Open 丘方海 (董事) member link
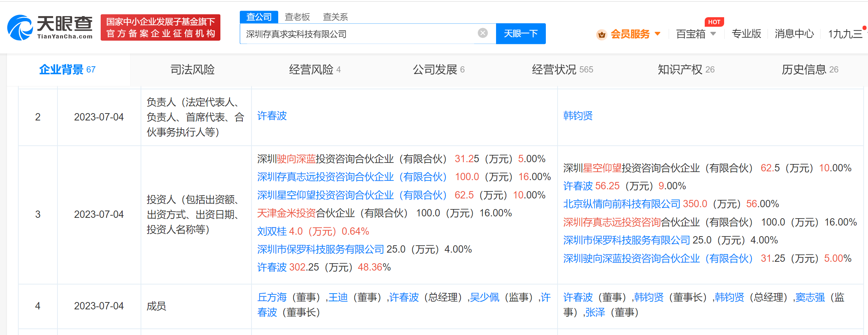The height and width of the screenshot is (335, 868). click(272, 297)
